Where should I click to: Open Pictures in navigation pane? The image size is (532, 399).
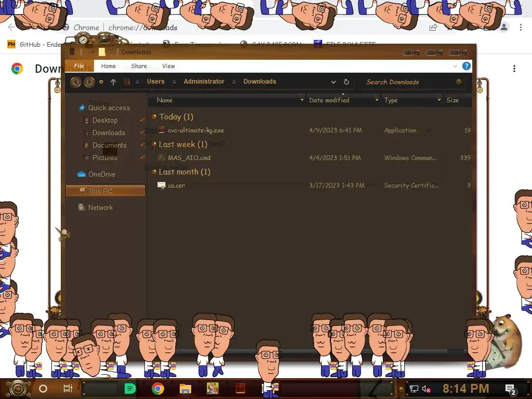click(104, 158)
